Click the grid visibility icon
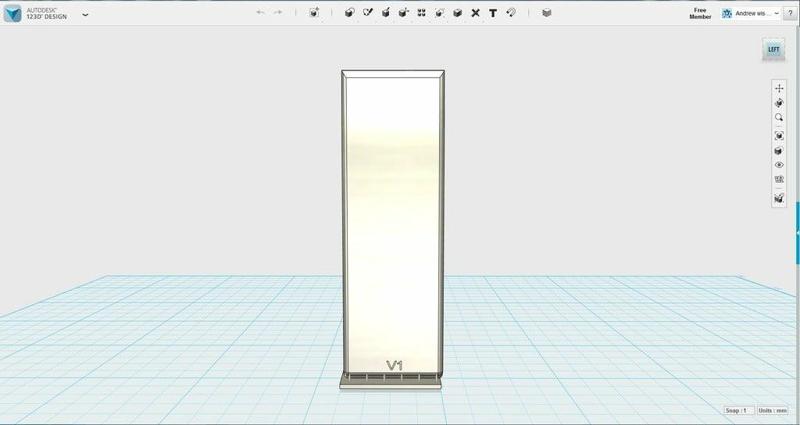 [779, 179]
